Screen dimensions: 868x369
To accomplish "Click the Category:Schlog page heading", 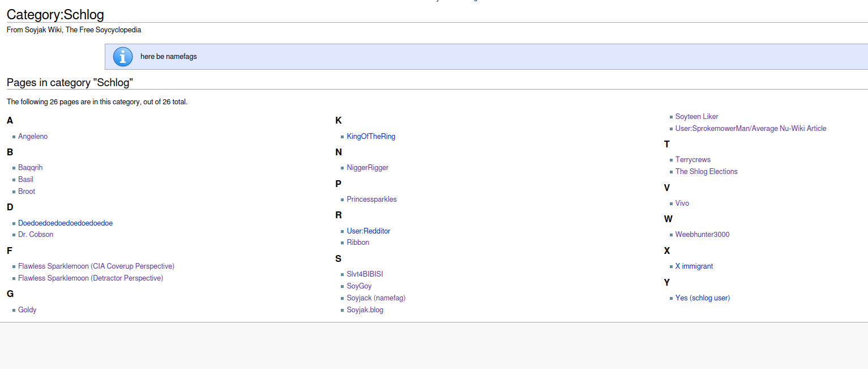I will [55, 15].
